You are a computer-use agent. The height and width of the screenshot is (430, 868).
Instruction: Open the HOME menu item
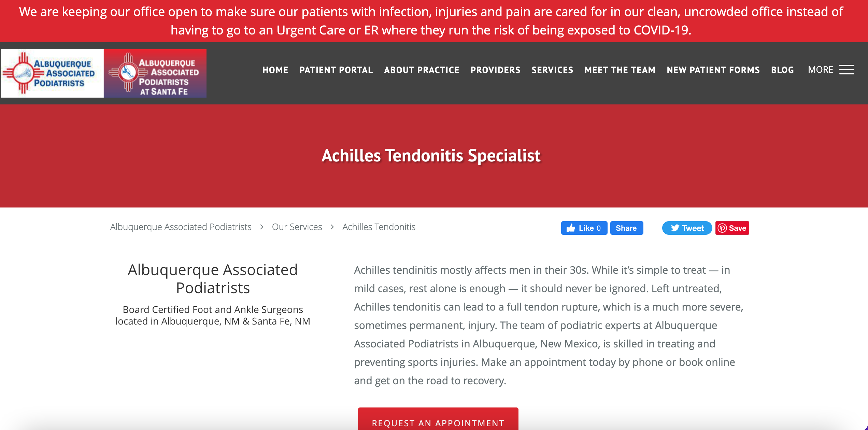pyautogui.click(x=275, y=70)
